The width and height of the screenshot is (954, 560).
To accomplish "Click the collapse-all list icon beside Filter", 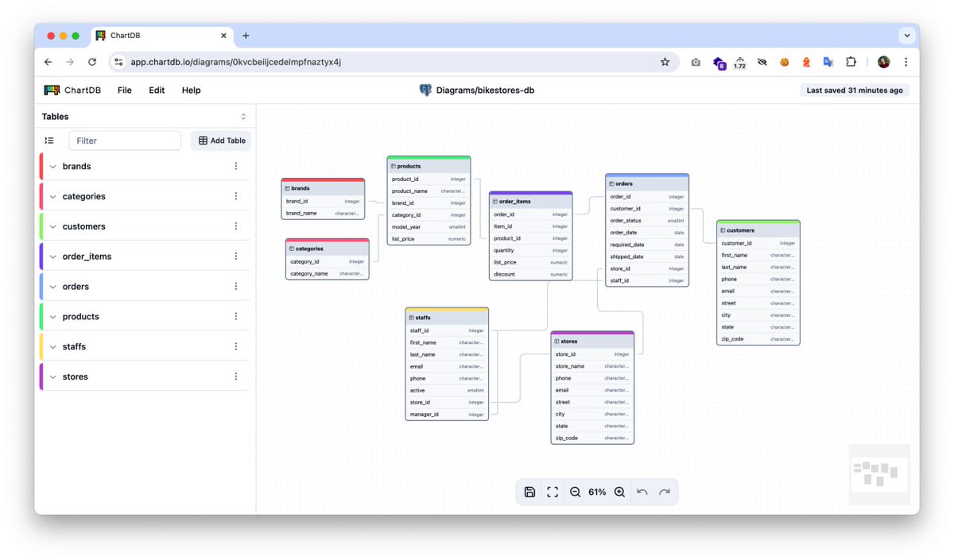I will (x=49, y=141).
